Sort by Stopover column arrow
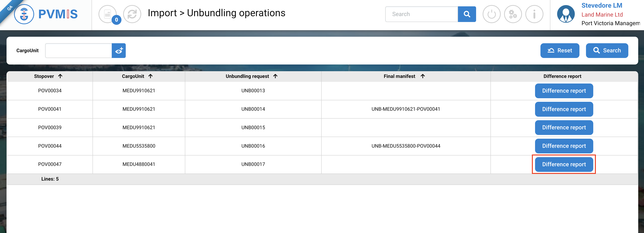Image resolution: width=644 pixels, height=233 pixels. point(60,76)
